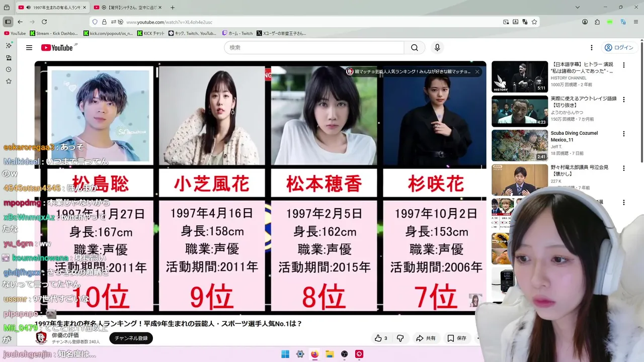
Task: Open the Xユーザーの岩盤王子さん bookmark
Action: pos(281,33)
